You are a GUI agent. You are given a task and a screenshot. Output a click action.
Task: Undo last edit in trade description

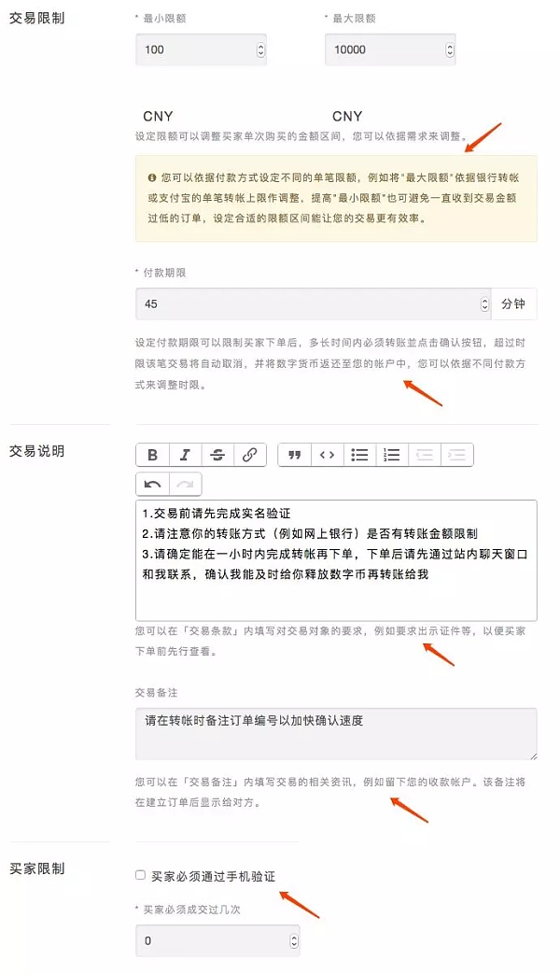point(153,484)
